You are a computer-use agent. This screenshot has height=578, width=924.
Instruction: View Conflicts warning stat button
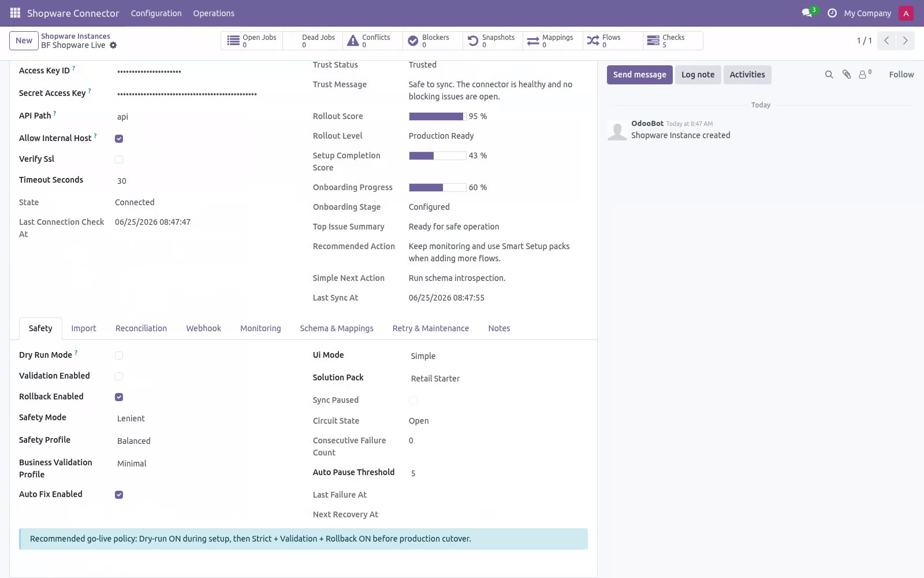click(372, 40)
